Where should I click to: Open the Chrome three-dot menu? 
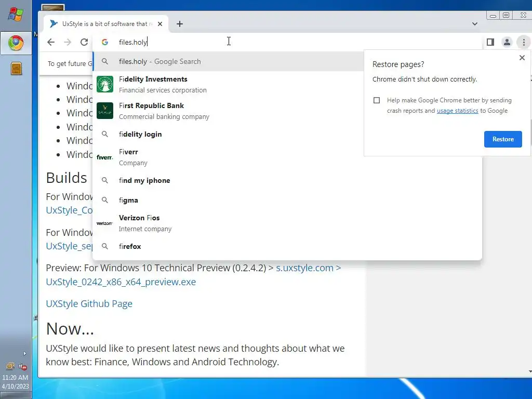524,42
